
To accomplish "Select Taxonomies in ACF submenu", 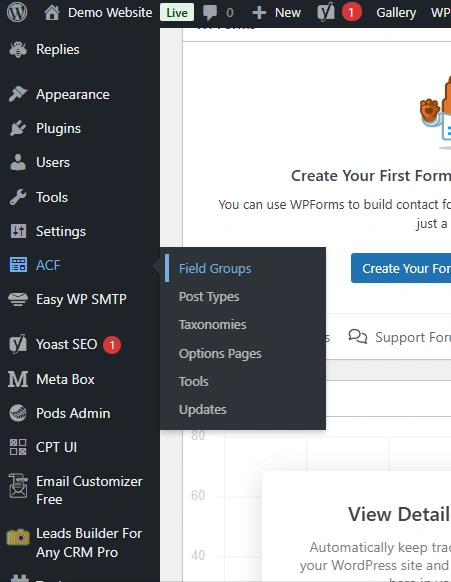I will (212, 324).
